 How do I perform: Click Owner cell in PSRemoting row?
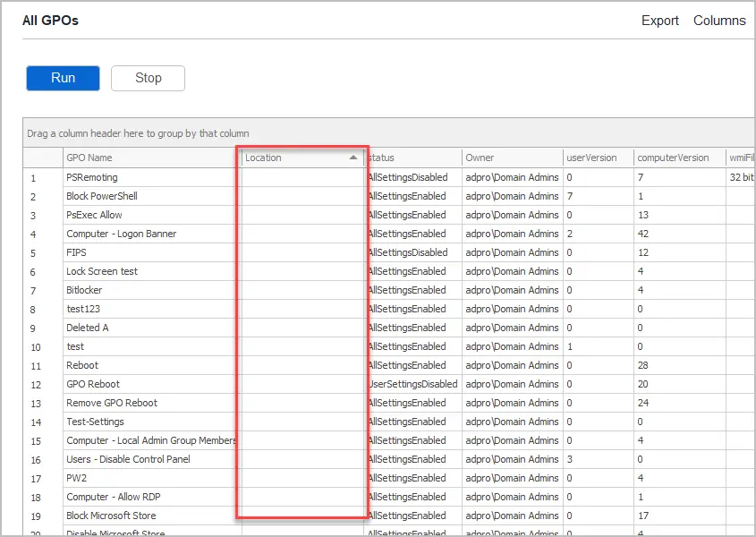pos(512,177)
